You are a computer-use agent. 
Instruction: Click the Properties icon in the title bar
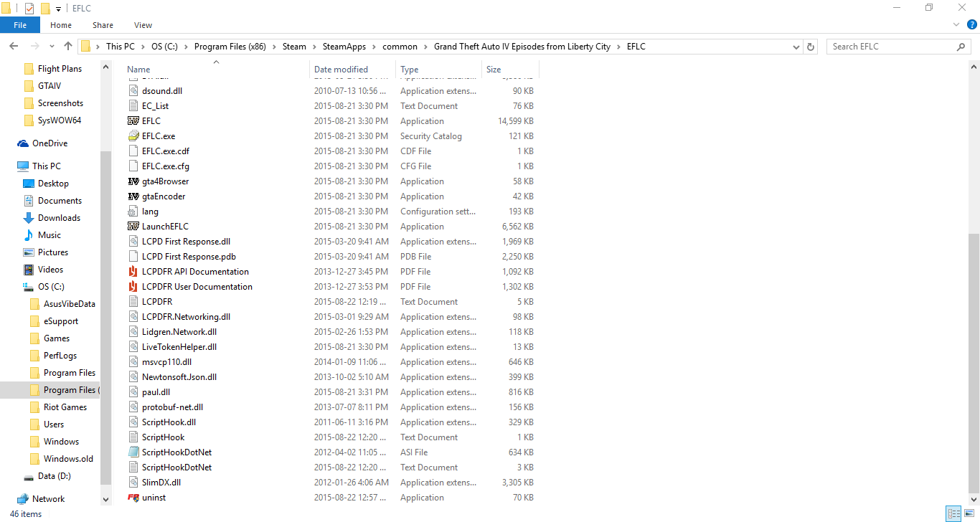29,8
